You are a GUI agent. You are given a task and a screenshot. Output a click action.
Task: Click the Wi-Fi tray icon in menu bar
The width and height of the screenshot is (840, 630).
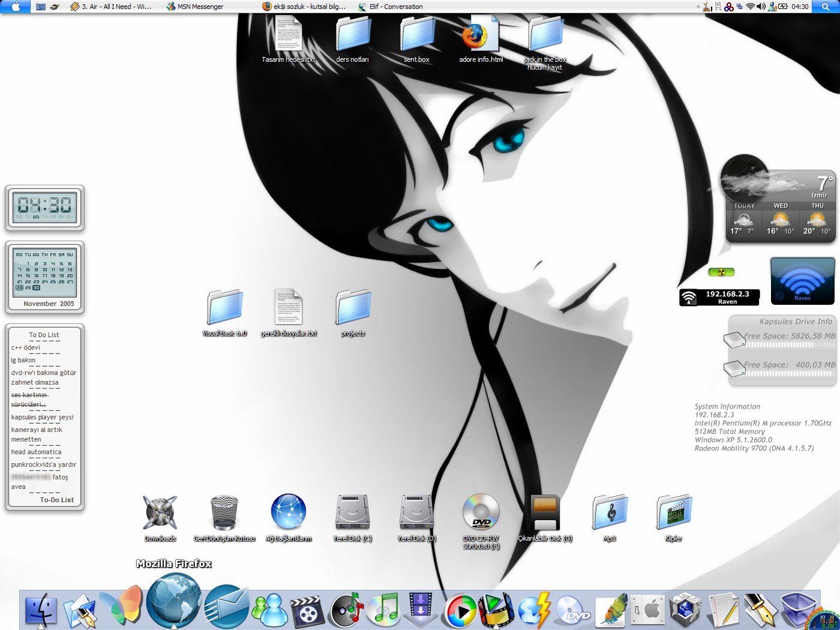pyautogui.click(x=750, y=7)
